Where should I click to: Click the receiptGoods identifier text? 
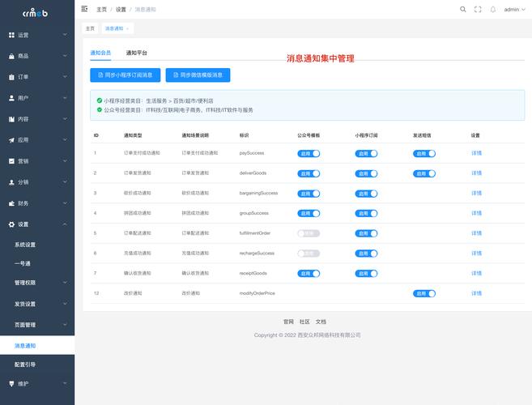(x=253, y=273)
